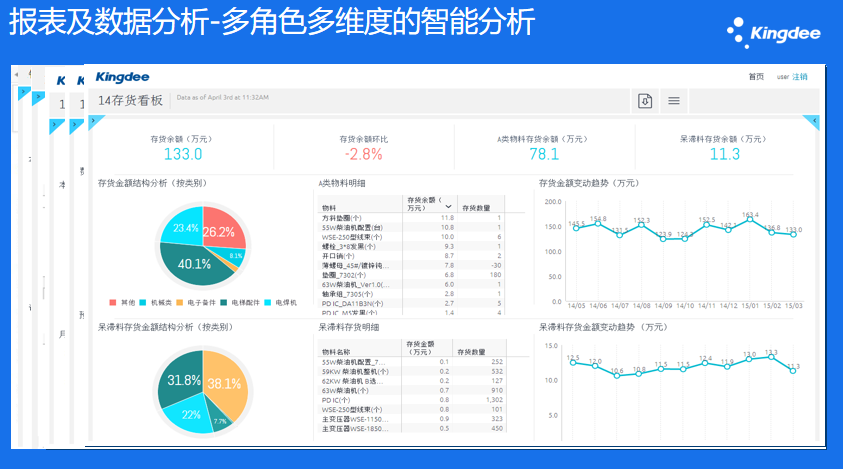Click the 存货数量 header in 呆滞料存货明细 table

click(x=471, y=352)
